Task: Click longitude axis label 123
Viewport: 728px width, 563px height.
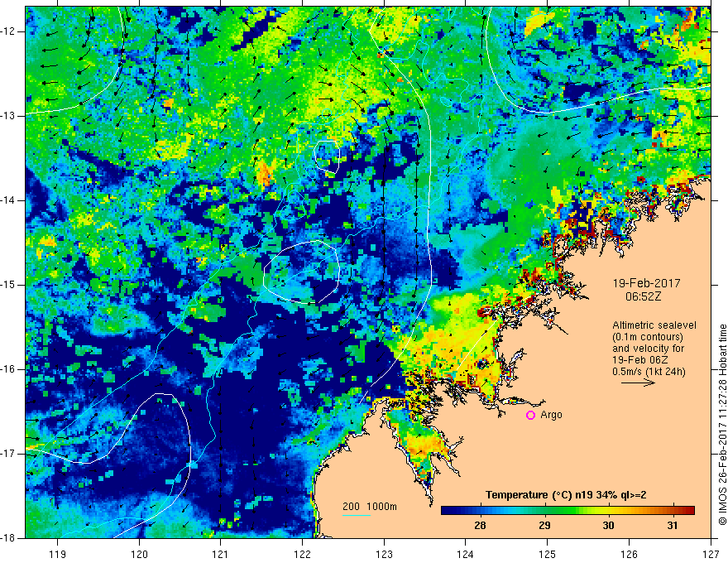Action: 384,554
